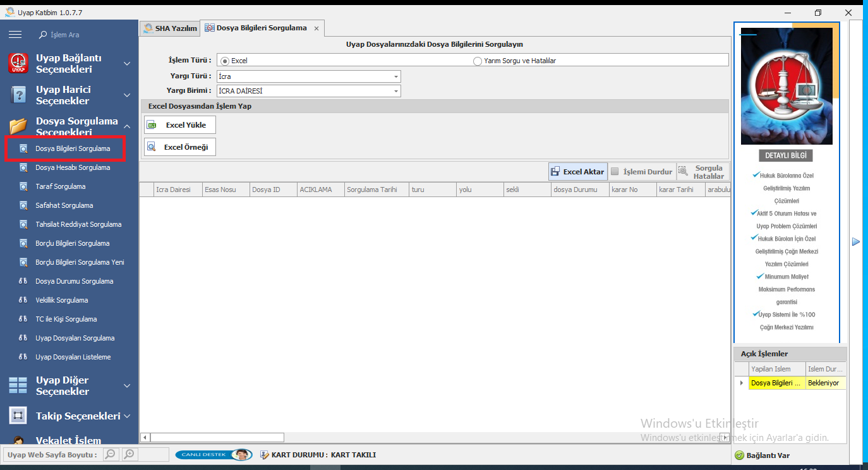868x470 pixels.
Task: Click the Taraf Sorgulama icon
Action: 23,186
